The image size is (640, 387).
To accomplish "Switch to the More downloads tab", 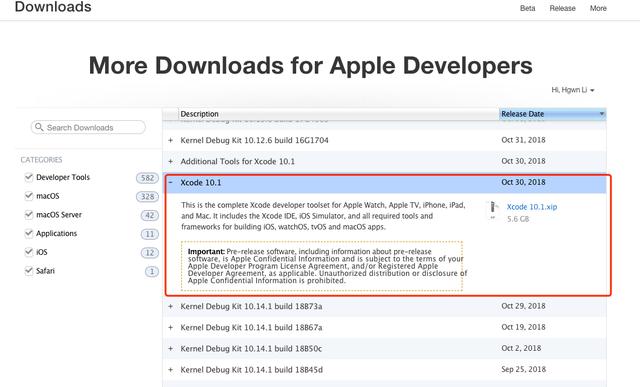I will 598,8.
